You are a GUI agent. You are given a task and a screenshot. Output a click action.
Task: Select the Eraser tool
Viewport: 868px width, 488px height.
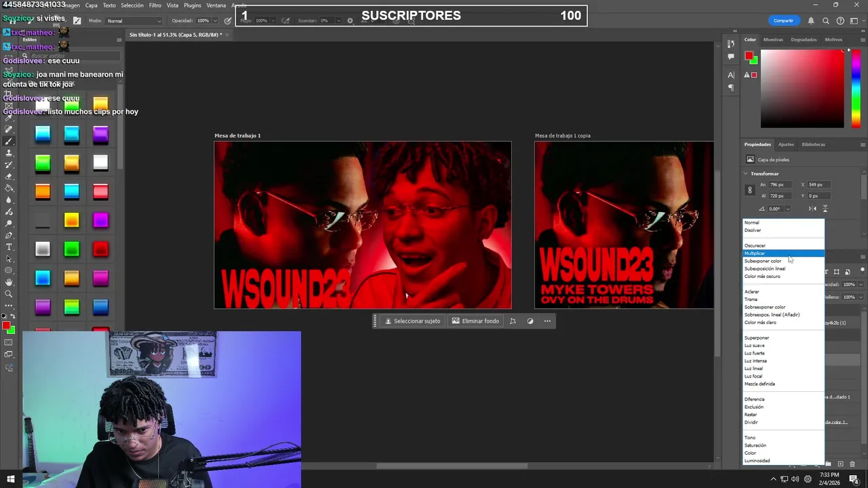coord(9,176)
